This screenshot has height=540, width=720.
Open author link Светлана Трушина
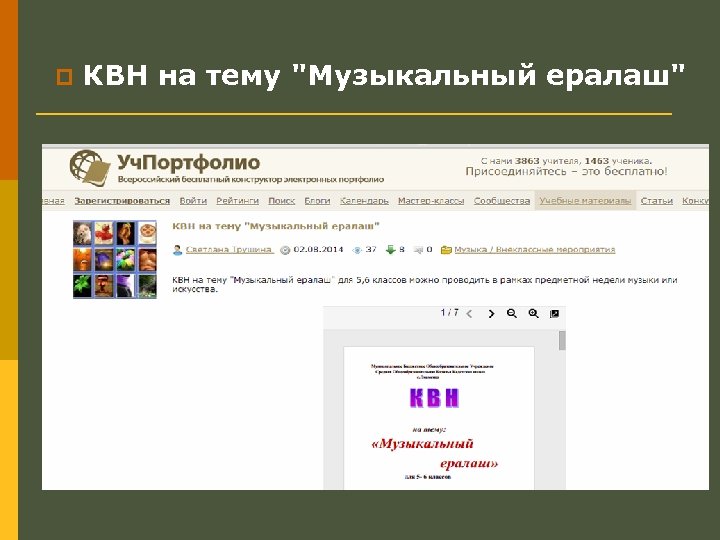pyautogui.click(x=229, y=250)
